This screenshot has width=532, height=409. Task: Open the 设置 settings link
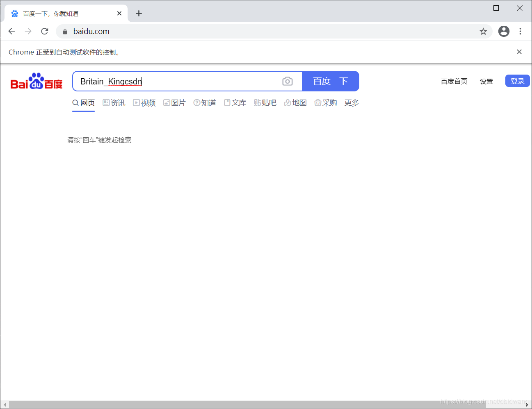pos(486,81)
